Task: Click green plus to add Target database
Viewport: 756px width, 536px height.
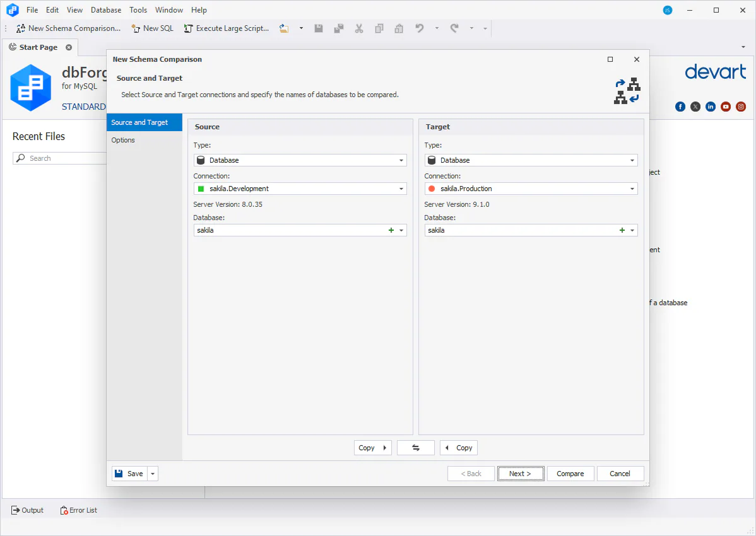Action: (622, 230)
